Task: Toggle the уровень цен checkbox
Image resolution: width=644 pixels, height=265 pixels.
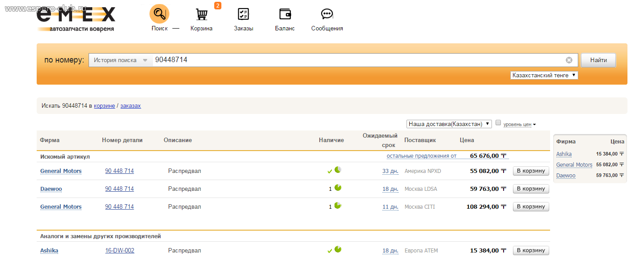Action: (x=498, y=123)
